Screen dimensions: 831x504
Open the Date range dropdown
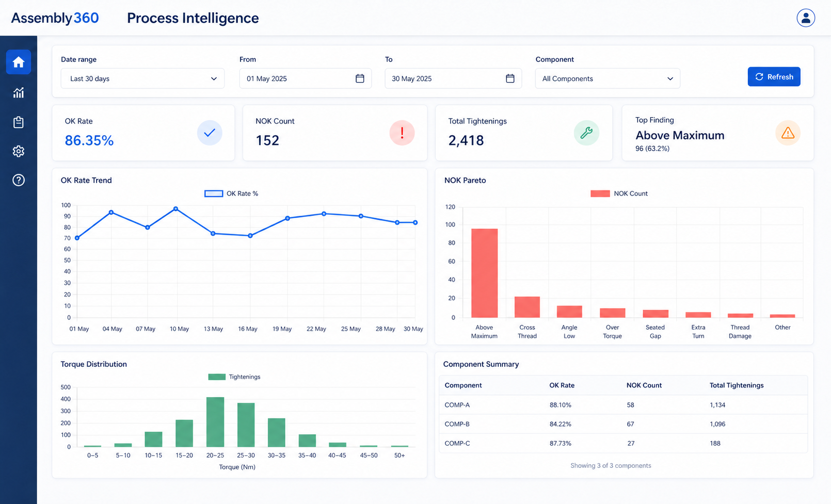142,78
